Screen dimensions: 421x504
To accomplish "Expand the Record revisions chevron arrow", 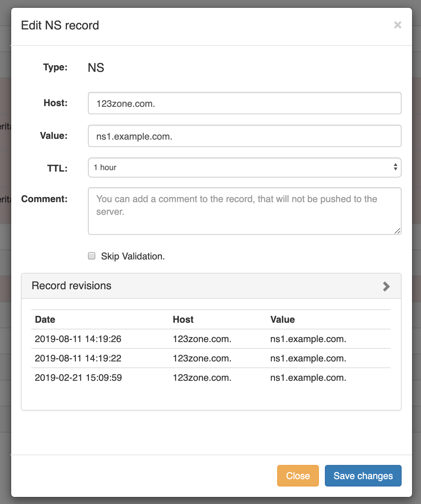I will pos(386,286).
